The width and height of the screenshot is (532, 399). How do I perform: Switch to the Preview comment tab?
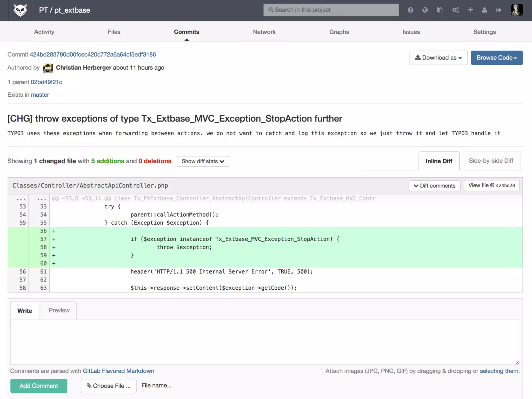(59, 310)
